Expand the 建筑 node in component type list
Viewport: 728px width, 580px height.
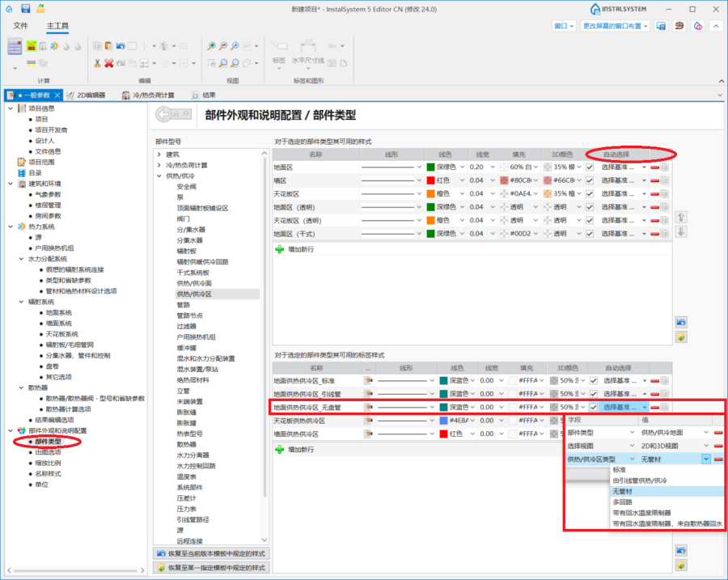click(x=159, y=155)
